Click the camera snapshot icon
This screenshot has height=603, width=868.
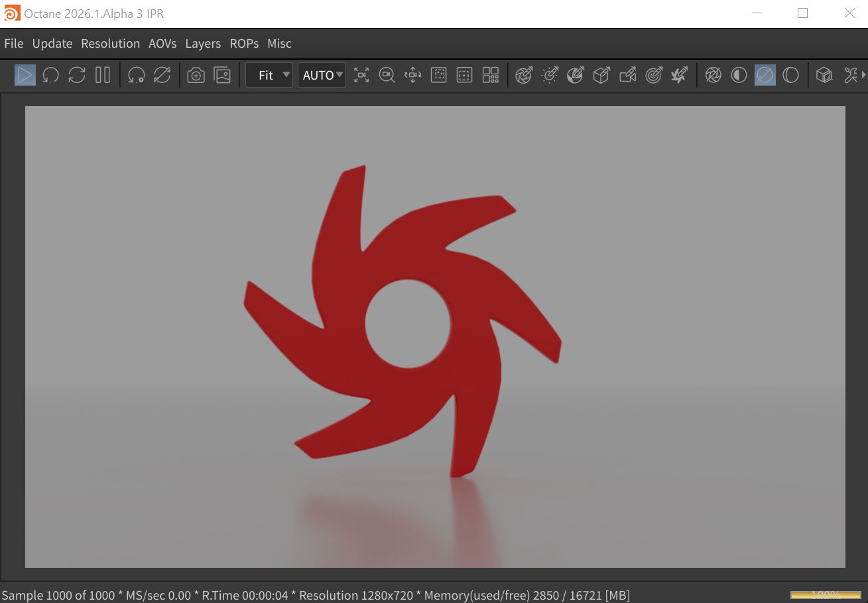pyautogui.click(x=196, y=75)
